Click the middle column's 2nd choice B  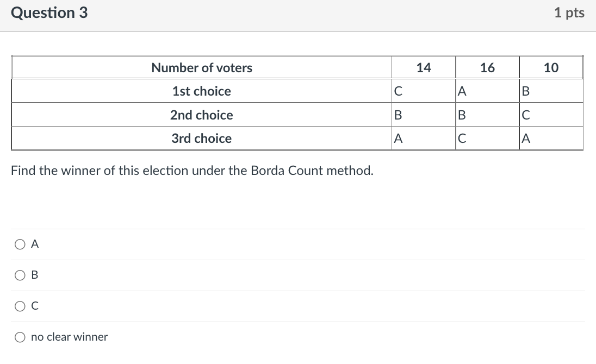click(461, 115)
